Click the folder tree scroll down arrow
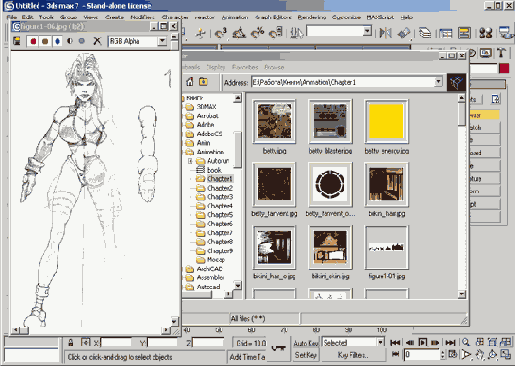 pos(237,285)
